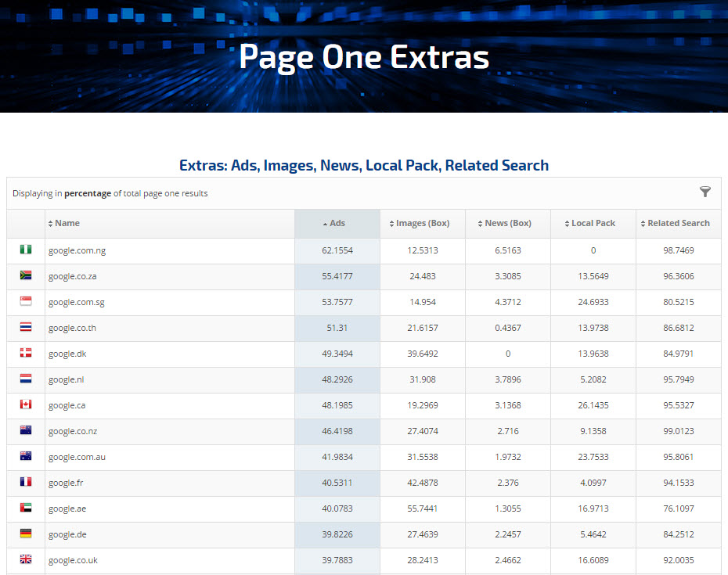728x575 pixels.
Task: Click the Nigeria flag icon
Action: [x=26, y=250]
